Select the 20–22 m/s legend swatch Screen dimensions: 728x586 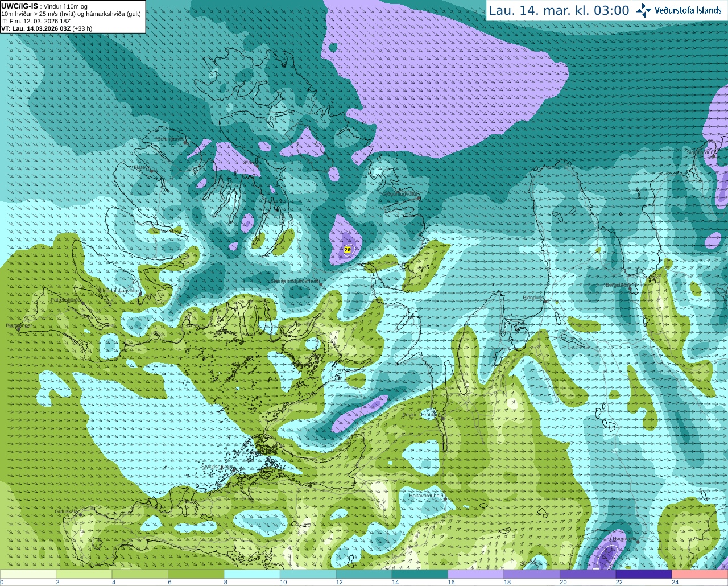coord(588,574)
